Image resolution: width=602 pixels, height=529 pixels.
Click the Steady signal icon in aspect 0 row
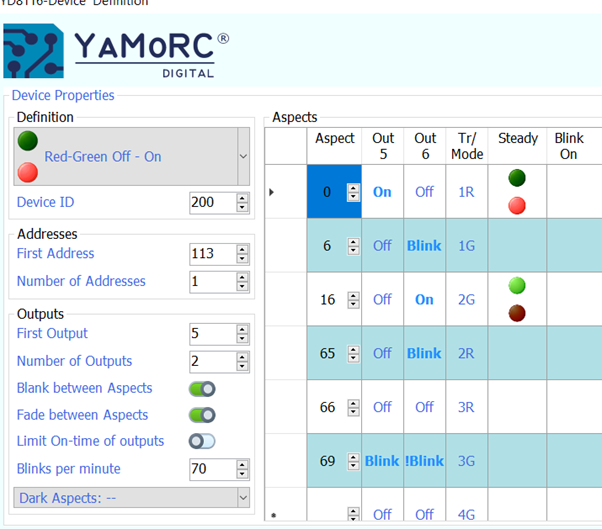click(517, 192)
